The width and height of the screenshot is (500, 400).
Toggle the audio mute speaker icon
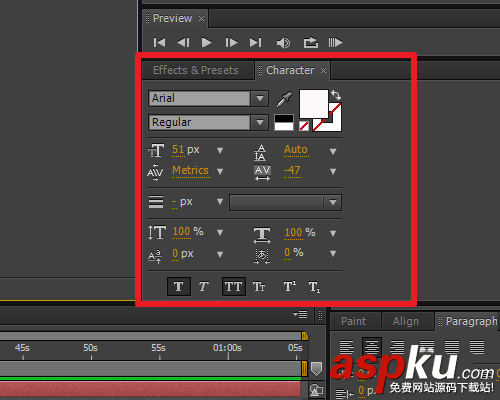[x=283, y=43]
